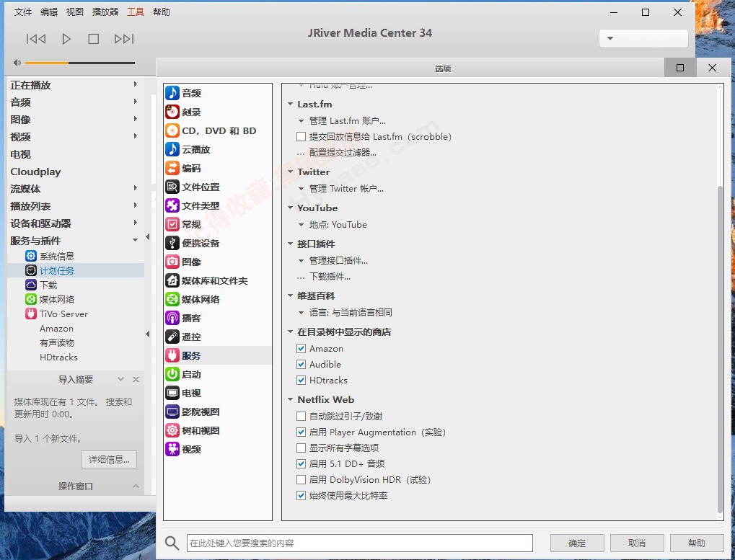Select the 刻录 burn disc icon
This screenshot has width=735, height=560.
(172, 112)
